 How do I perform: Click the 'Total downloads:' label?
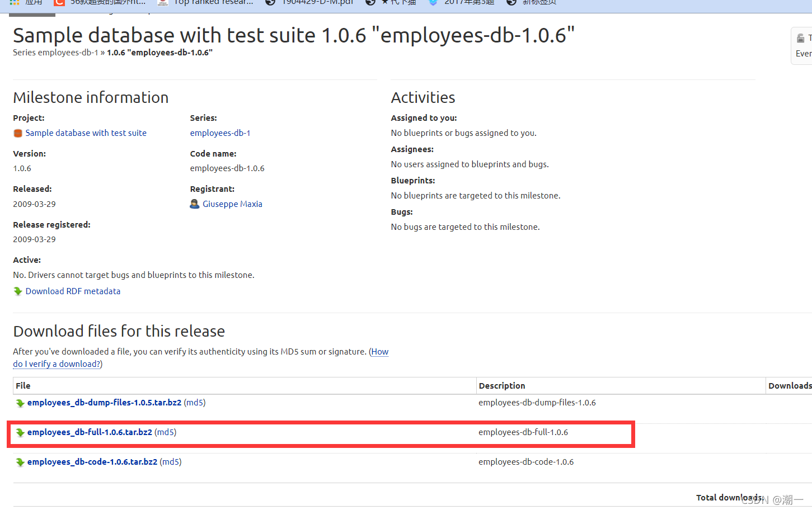point(730,498)
